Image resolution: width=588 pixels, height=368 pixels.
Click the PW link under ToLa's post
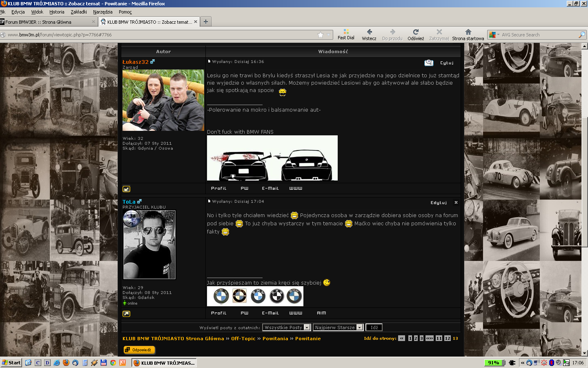point(245,313)
